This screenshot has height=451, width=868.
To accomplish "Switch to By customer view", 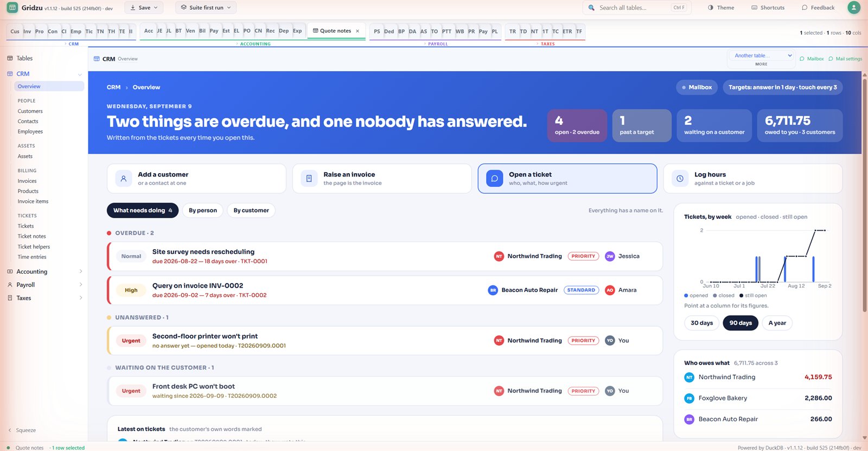I will click(251, 211).
